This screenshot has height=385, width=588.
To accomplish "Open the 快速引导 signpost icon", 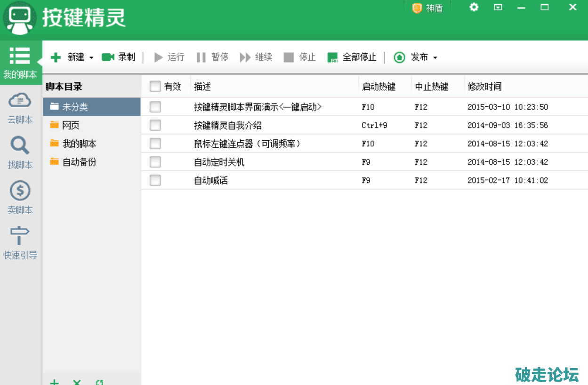I will click(x=20, y=236).
